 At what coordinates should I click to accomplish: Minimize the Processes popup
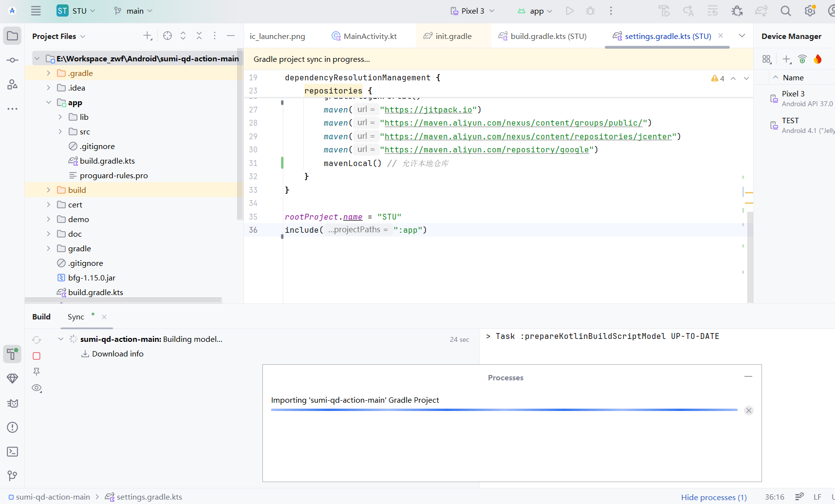tap(748, 376)
